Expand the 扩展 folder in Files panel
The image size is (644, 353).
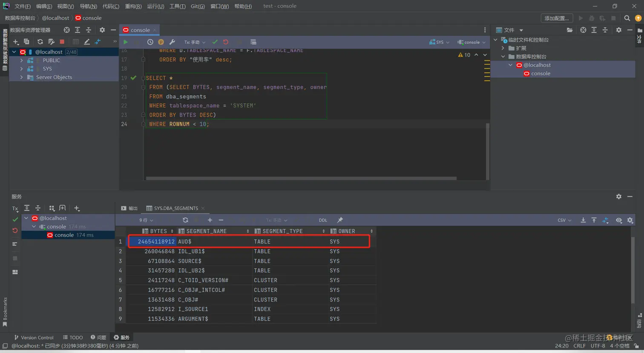pos(503,48)
